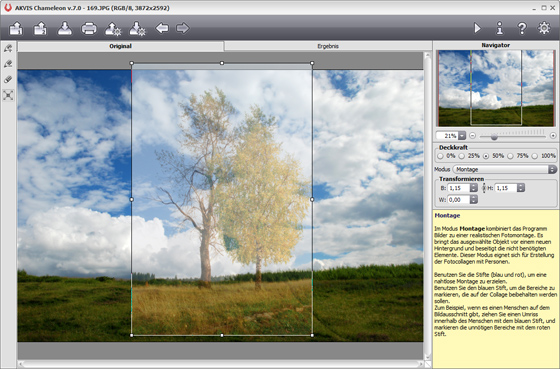
Task: Save the resulting image
Action: pyautogui.click(x=65, y=28)
